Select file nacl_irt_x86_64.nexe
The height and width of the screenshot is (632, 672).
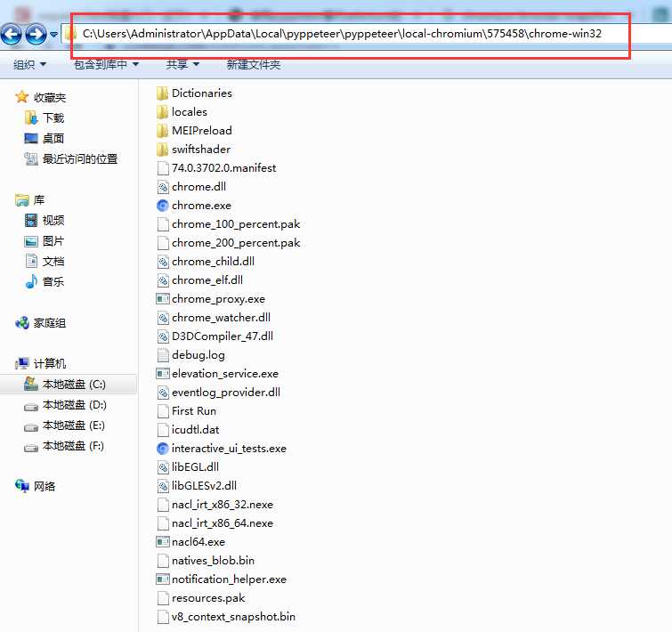point(215,523)
